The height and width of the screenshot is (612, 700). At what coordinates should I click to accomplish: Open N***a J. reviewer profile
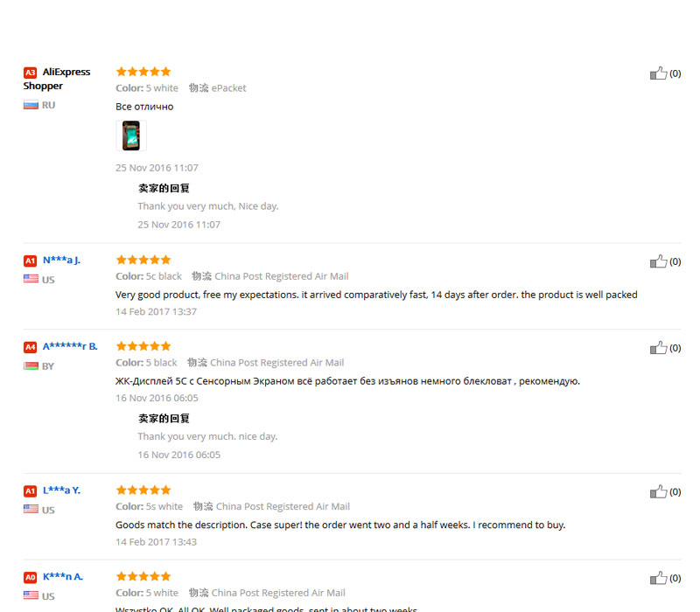coord(61,260)
